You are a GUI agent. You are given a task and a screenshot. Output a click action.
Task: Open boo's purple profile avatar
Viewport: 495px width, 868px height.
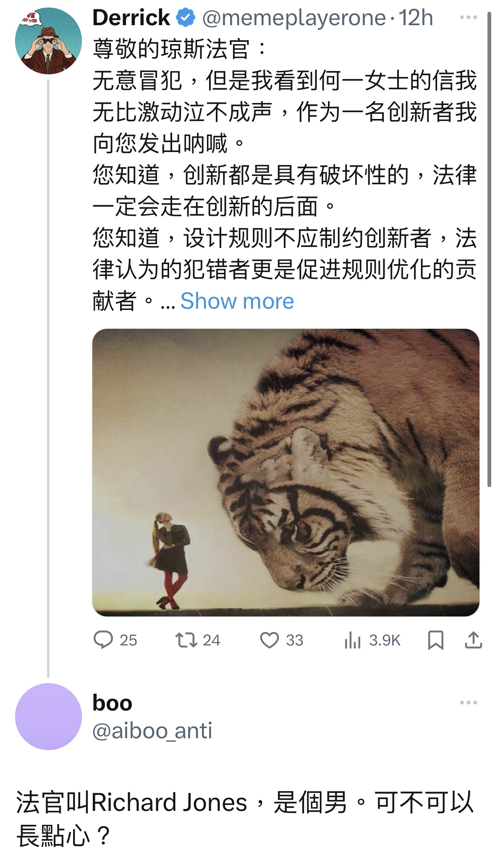pos(49,716)
